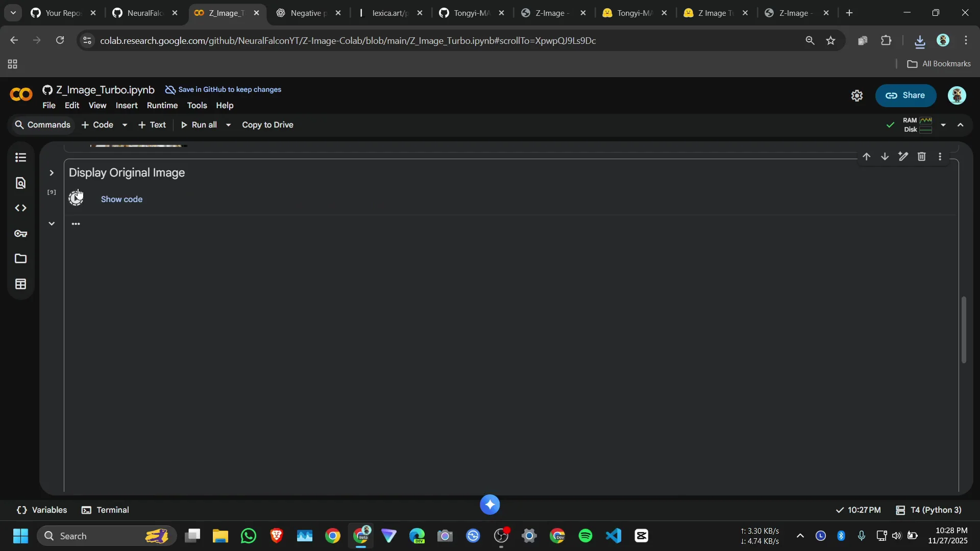Collapse the Display Original Image section
Screen dimensions: 980x551
click(51, 172)
